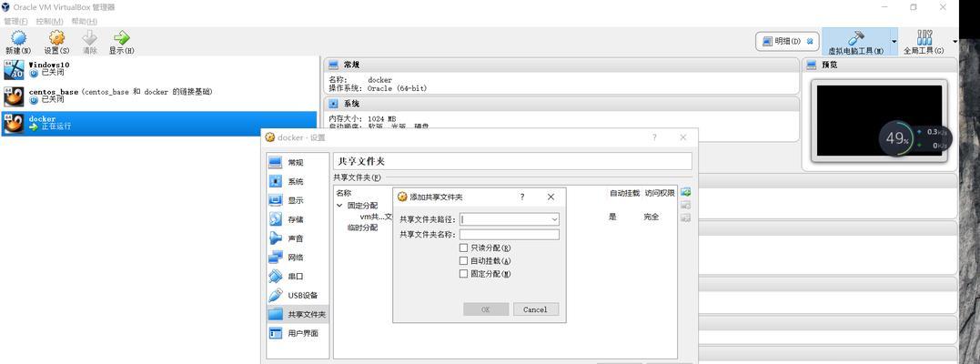Click the 新建 (New) toolbar icon
Screen dimensions: 980x364
(18, 38)
